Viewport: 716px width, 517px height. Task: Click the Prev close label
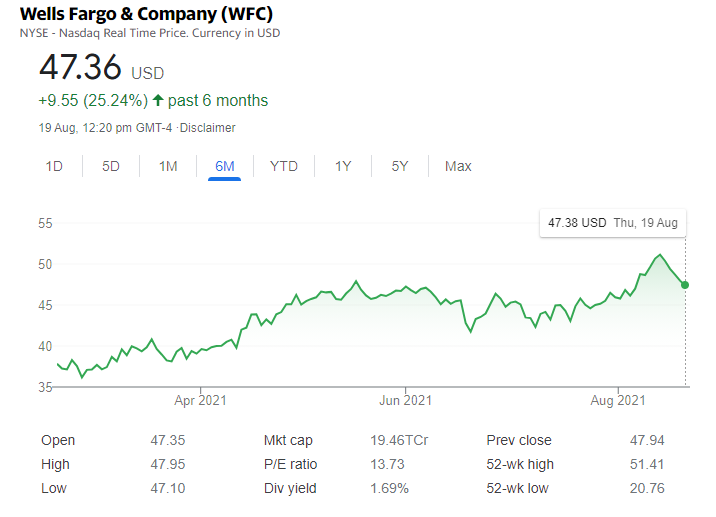519,440
